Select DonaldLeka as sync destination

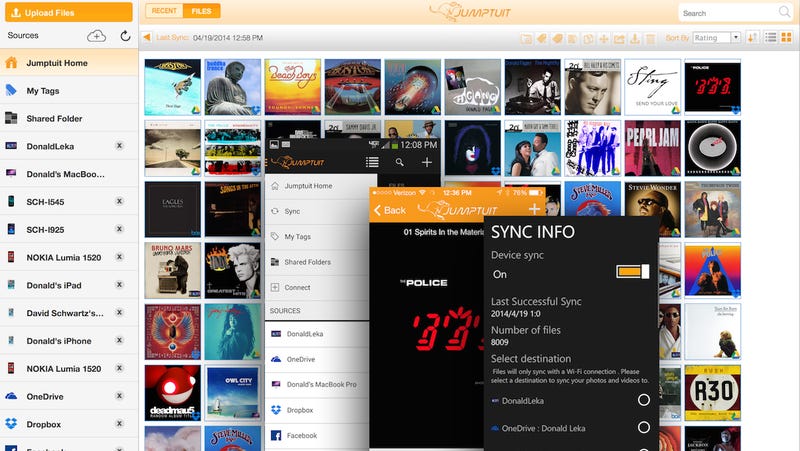[x=643, y=400]
